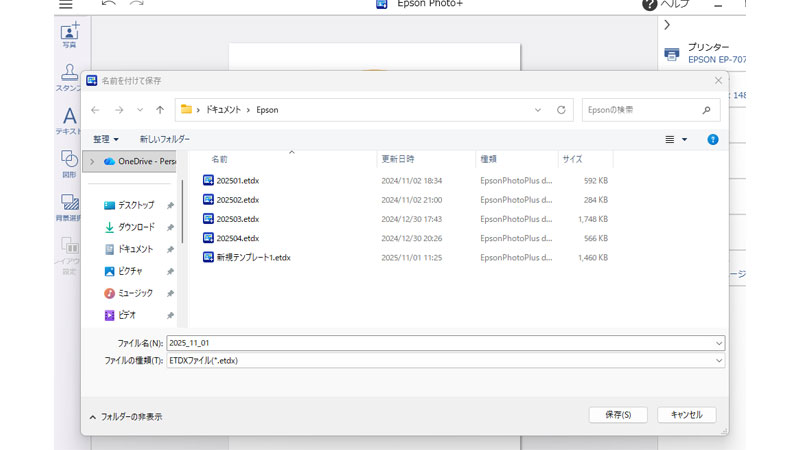The height and width of the screenshot is (450, 800).
Task: Go up one folder level arrow
Action: click(160, 110)
